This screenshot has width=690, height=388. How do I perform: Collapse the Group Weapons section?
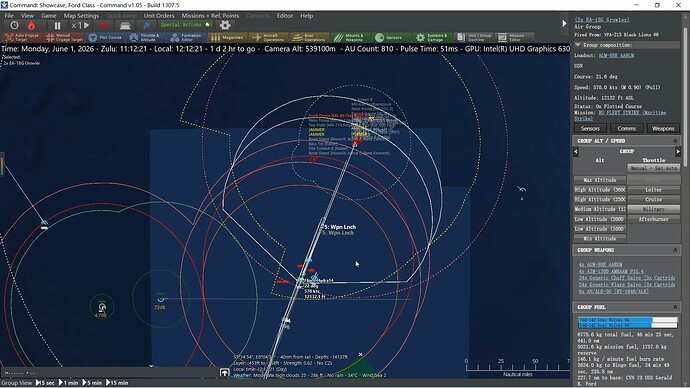pyautogui.click(x=675, y=250)
